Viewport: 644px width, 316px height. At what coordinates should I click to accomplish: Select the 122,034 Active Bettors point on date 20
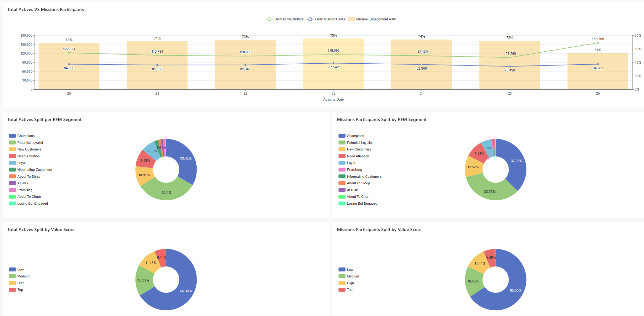click(69, 53)
